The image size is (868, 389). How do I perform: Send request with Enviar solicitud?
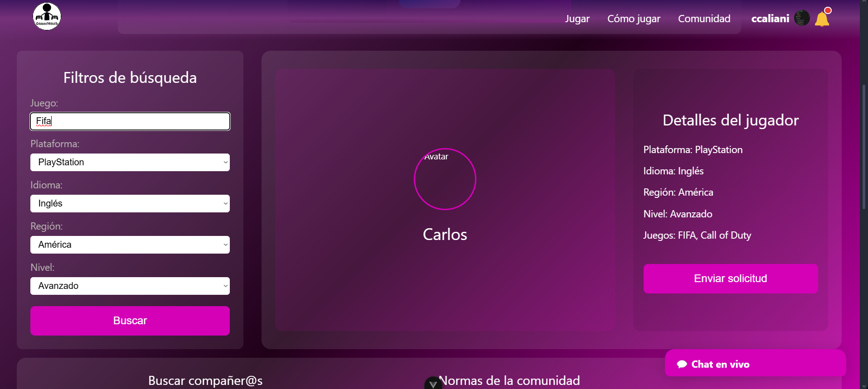730,279
